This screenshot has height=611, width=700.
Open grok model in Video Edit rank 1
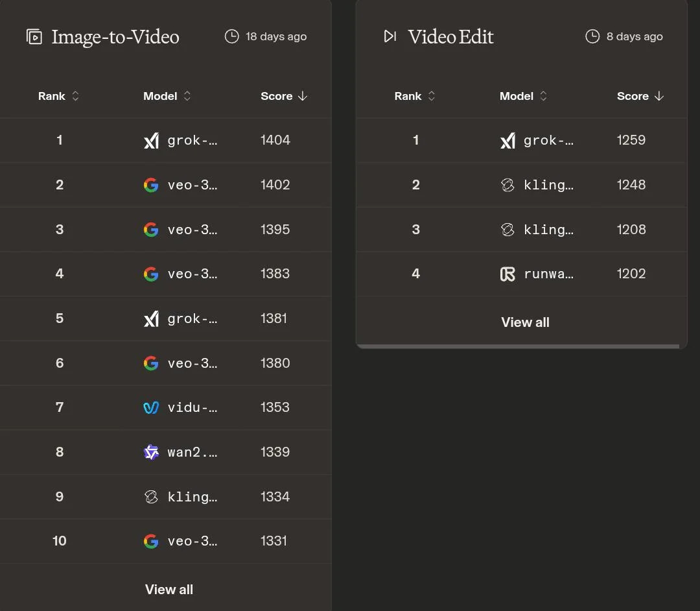(549, 141)
